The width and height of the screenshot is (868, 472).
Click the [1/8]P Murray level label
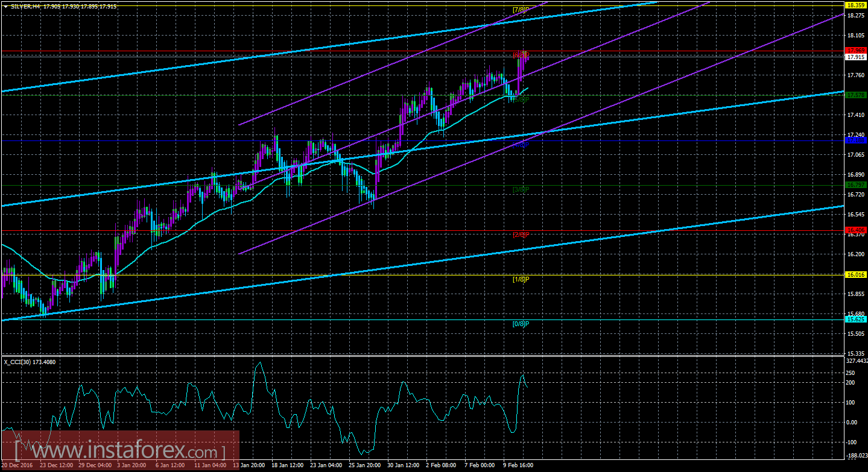pyautogui.click(x=521, y=279)
